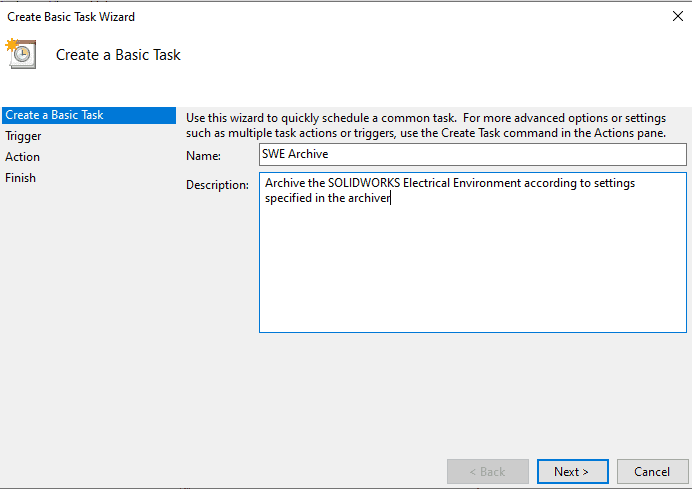This screenshot has height=489, width=692.
Task: Click the word SOLIDWORKS in the description
Action: pos(365,184)
